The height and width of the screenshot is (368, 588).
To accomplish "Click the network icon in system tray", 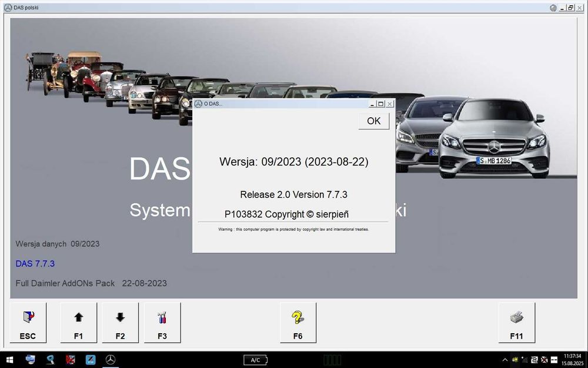I will pyautogui.click(x=524, y=360).
